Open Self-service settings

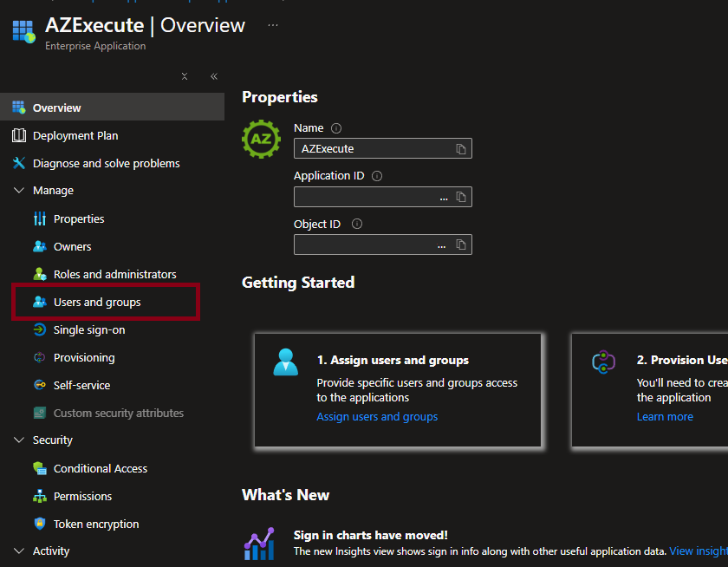pyautogui.click(x=81, y=386)
